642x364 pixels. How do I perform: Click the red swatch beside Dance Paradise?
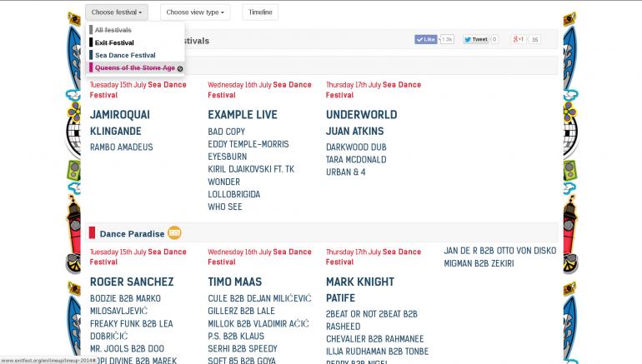(x=93, y=234)
